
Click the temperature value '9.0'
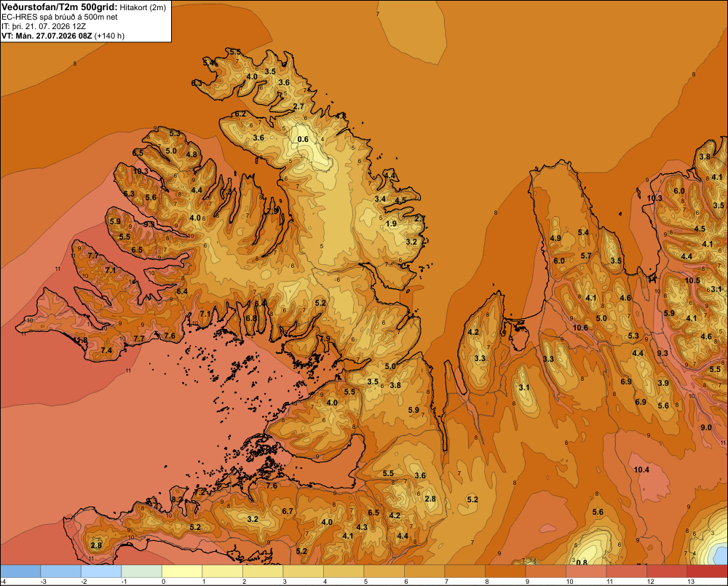(x=706, y=427)
